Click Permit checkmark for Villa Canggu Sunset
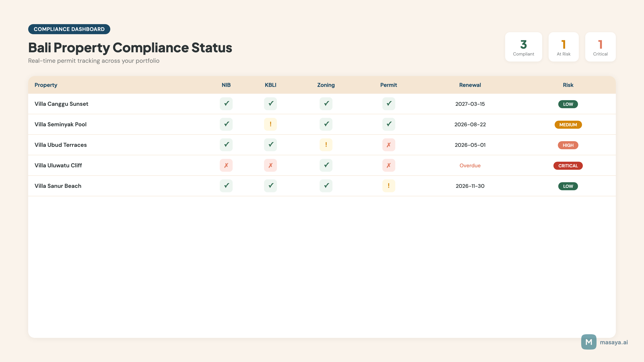 pyautogui.click(x=388, y=104)
